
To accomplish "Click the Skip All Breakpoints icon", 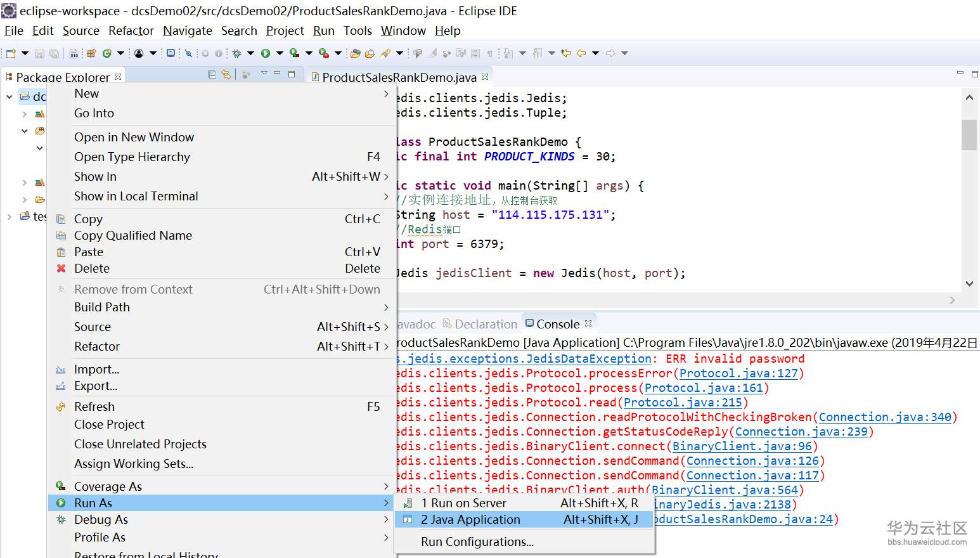I will coord(188,53).
